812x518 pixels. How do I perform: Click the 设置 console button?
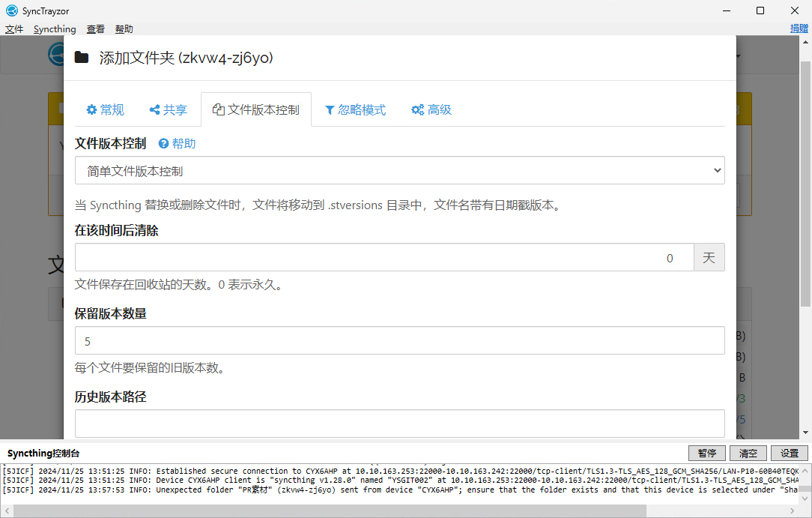pos(790,454)
